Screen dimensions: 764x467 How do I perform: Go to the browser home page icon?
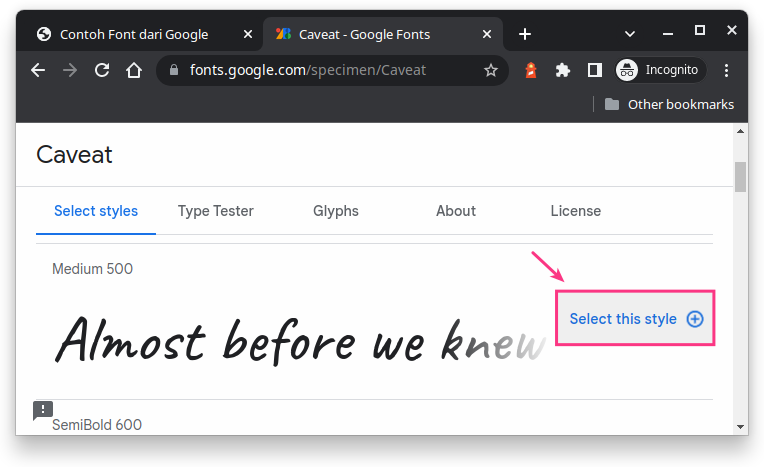pyautogui.click(x=133, y=70)
